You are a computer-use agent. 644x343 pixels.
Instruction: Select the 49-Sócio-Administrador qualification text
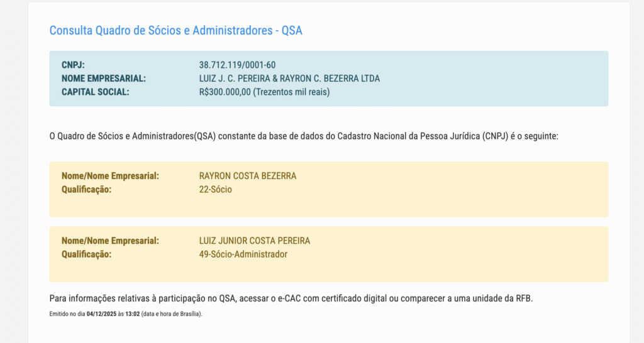click(x=243, y=254)
